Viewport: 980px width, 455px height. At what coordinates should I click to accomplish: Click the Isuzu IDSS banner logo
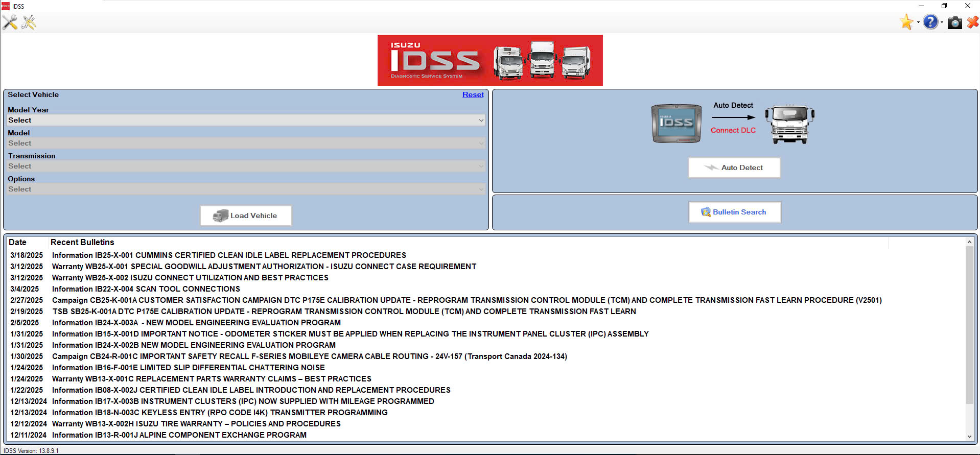click(490, 60)
